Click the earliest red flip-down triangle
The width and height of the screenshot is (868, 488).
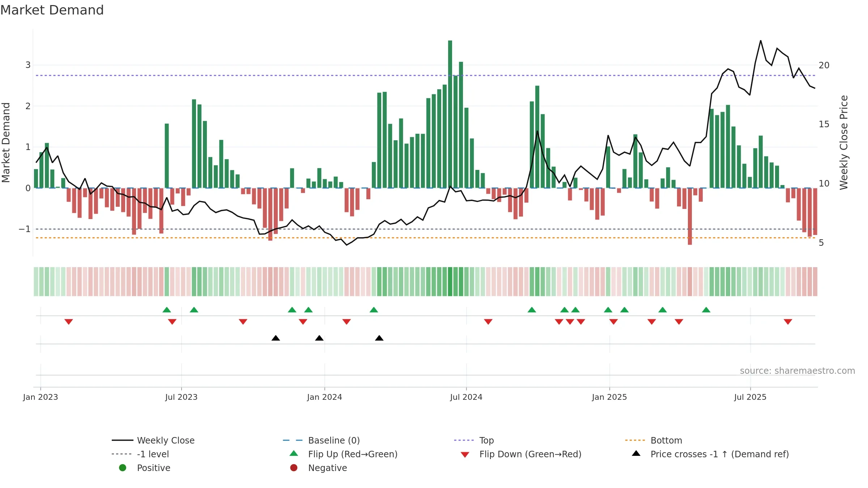(69, 322)
